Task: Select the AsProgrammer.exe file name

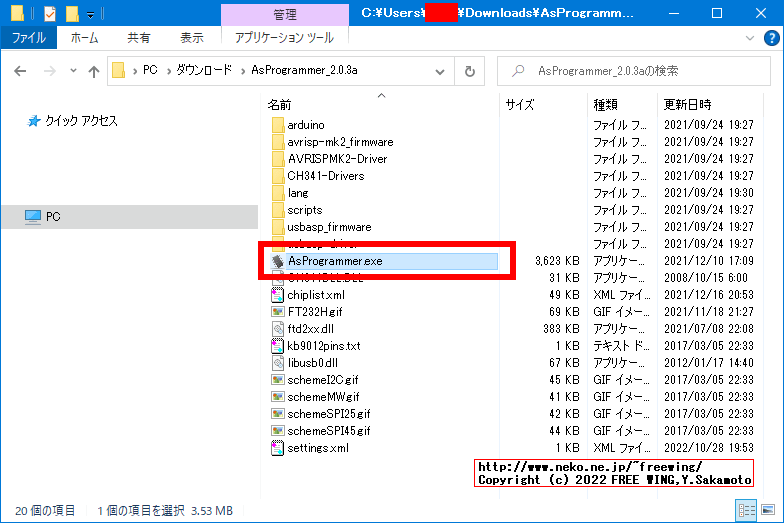Action: coord(335,261)
